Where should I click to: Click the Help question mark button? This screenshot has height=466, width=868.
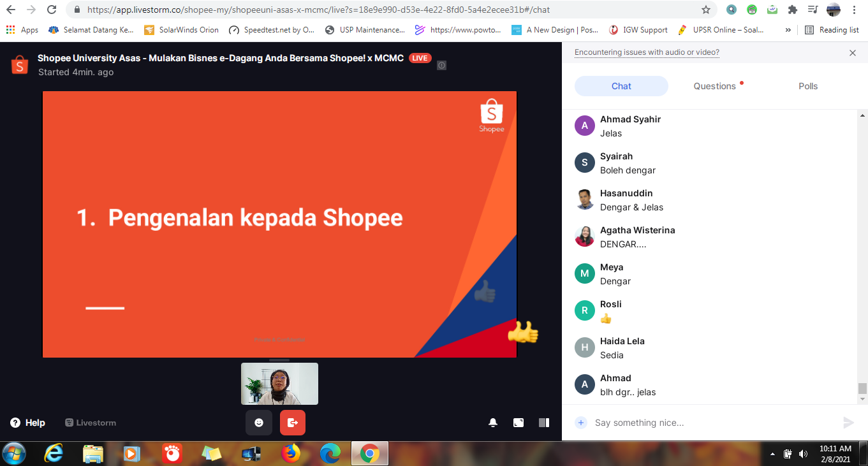(x=27, y=423)
